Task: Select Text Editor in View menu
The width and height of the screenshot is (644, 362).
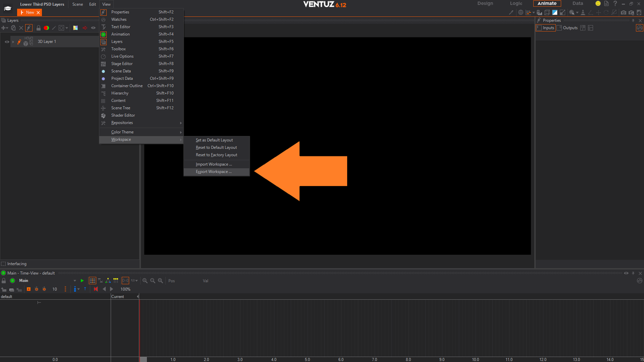Action: [x=141, y=27]
